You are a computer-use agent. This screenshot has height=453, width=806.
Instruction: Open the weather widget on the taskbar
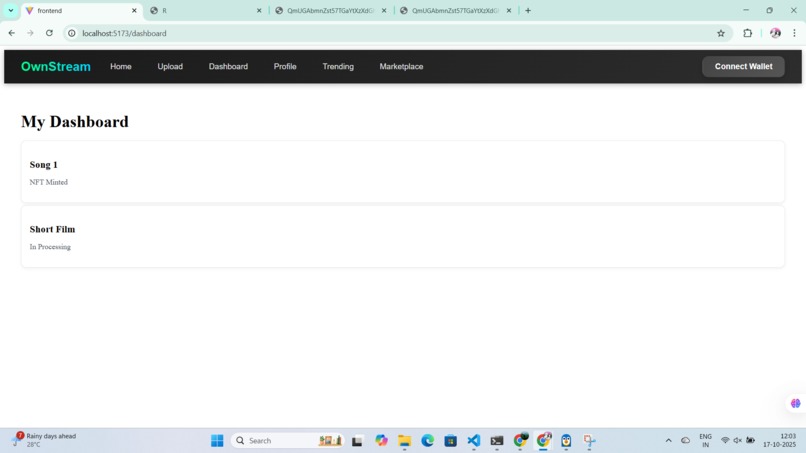click(44, 440)
